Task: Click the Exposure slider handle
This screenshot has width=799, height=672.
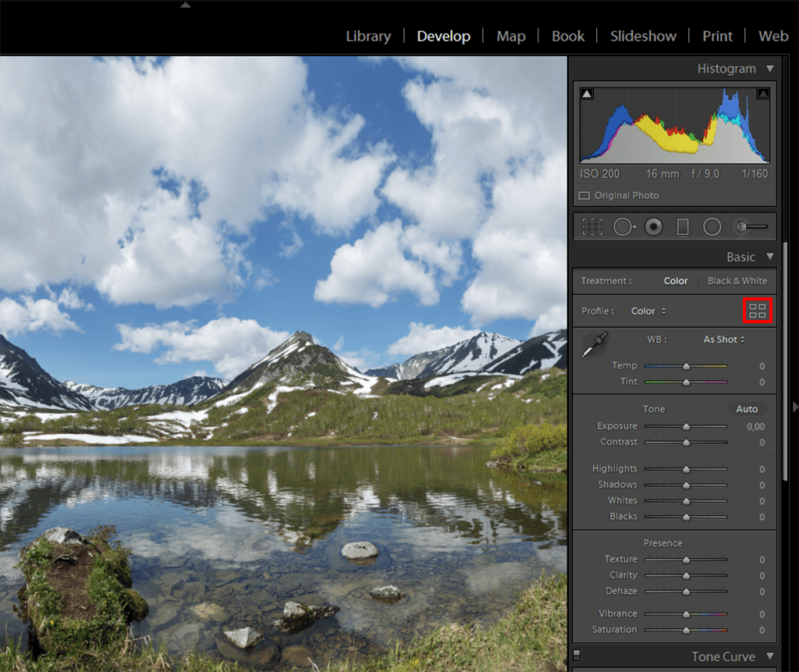Action: pos(686,426)
